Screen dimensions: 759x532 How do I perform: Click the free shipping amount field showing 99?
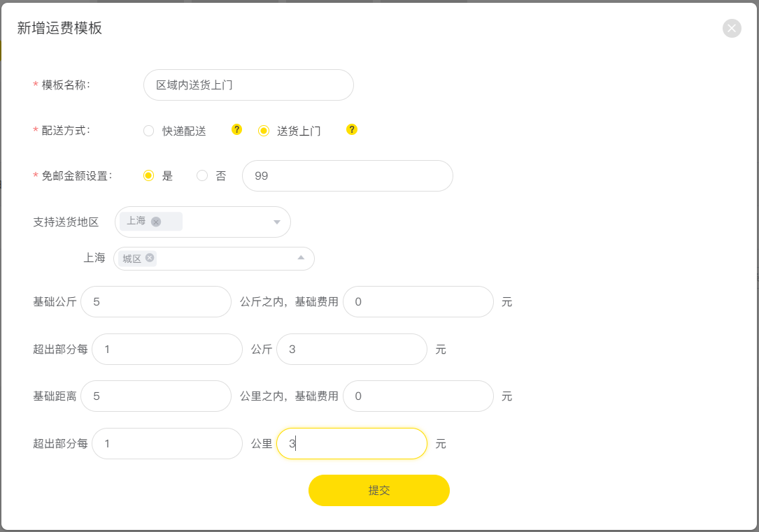(x=348, y=176)
